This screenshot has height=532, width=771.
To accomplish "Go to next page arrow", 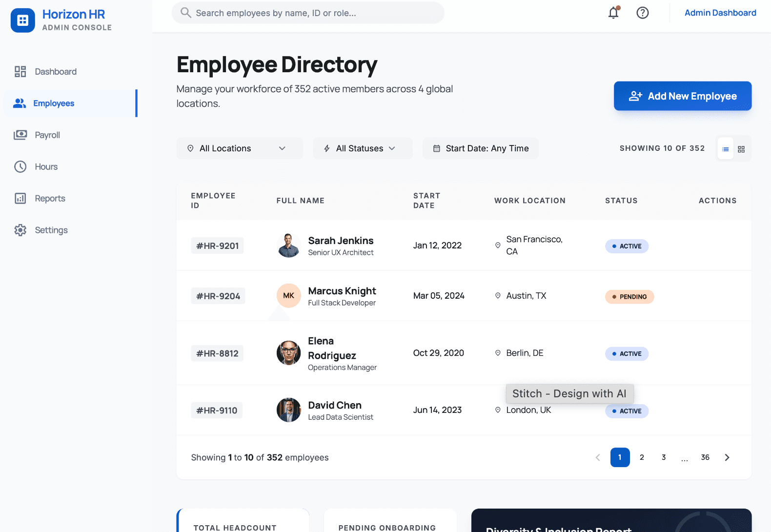I will (x=727, y=457).
